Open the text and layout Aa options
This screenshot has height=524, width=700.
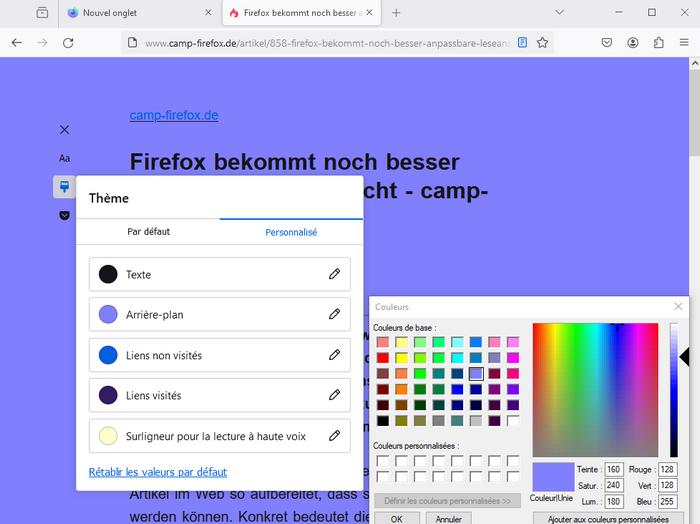64,158
